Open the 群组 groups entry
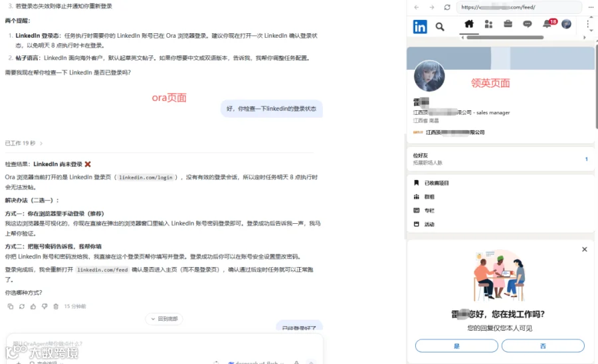The height and width of the screenshot is (364, 598). [x=424, y=197]
